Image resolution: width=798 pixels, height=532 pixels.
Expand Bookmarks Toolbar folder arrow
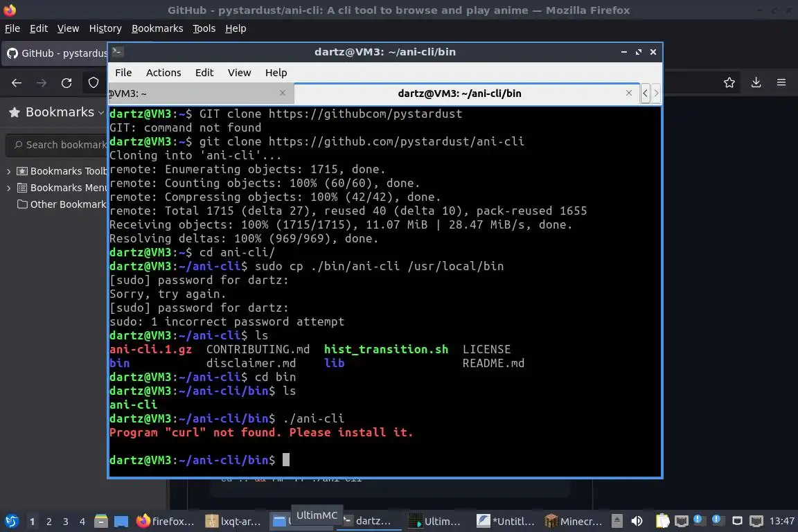pyautogui.click(x=8, y=172)
